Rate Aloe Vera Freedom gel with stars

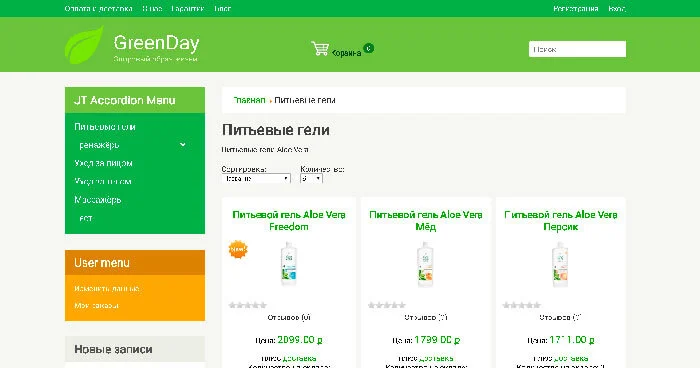pos(248,305)
